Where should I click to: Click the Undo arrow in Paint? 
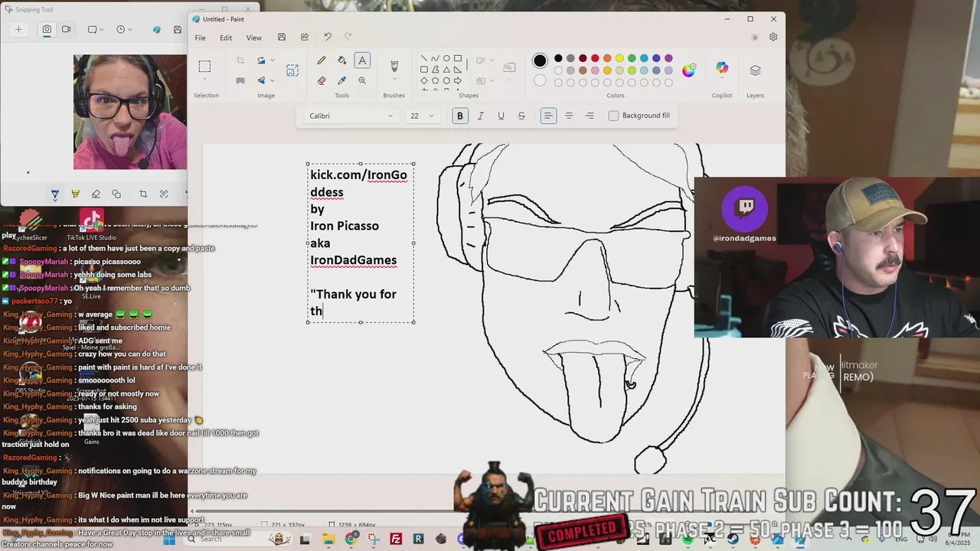click(x=328, y=37)
